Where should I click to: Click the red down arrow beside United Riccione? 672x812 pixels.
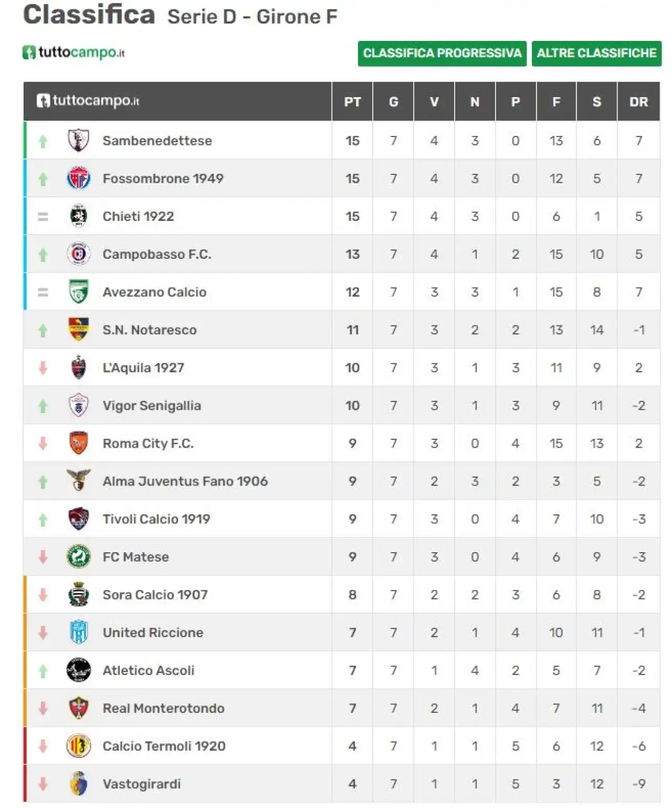pyautogui.click(x=43, y=633)
